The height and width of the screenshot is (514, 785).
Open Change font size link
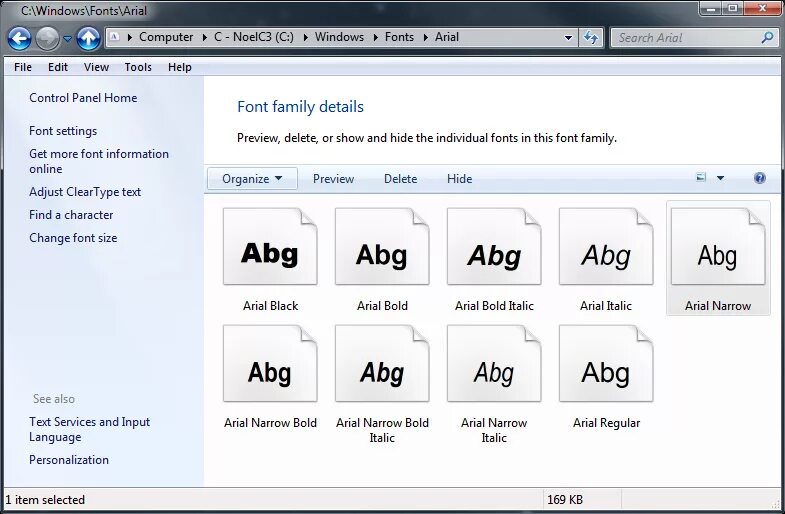pyautogui.click(x=73, y=238)
